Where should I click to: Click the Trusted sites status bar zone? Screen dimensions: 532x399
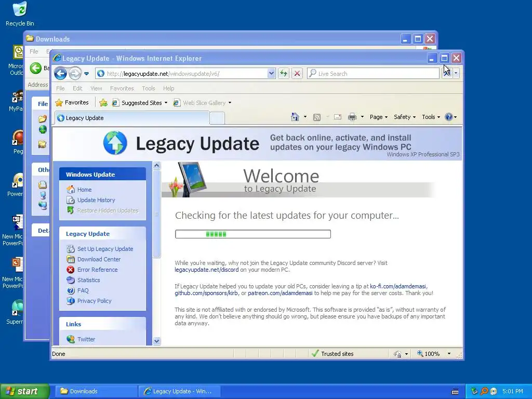[x=332, y=353]
